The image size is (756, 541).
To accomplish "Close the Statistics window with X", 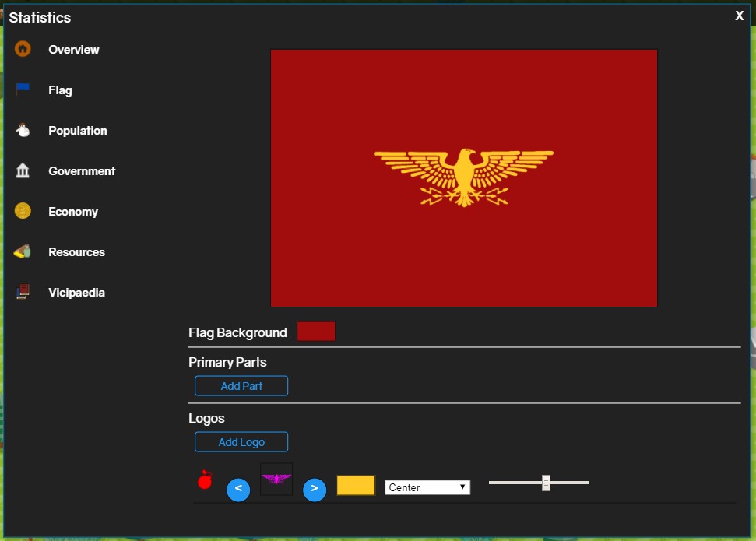I will (x=739, y=16).
